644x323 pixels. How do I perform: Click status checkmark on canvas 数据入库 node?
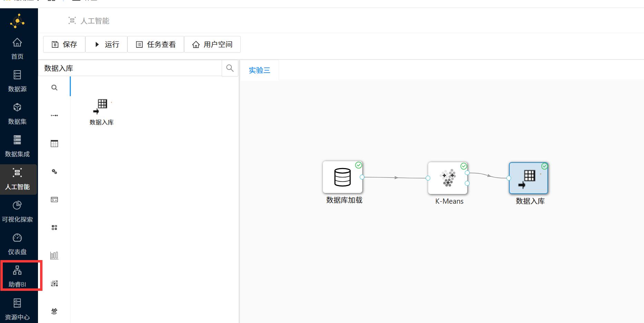(545, 166)
